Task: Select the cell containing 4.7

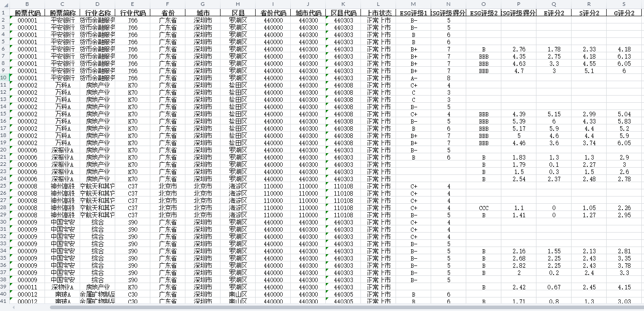Action: (519, 71)
